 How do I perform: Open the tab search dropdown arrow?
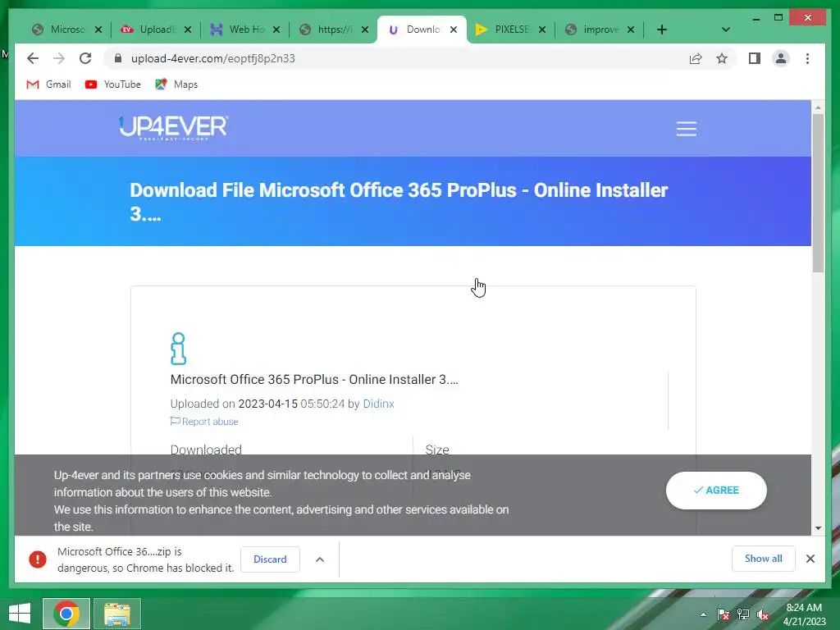726,30
